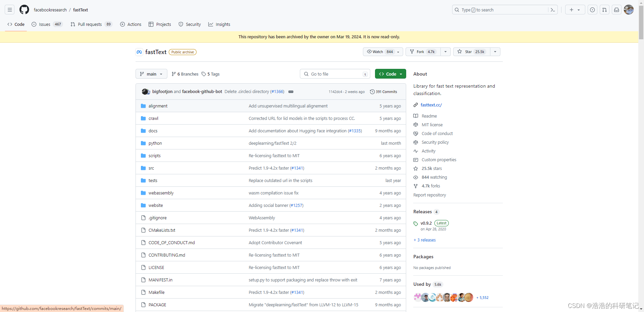
Task: Click the Type / to search box
Action: [x=505, y=10]
